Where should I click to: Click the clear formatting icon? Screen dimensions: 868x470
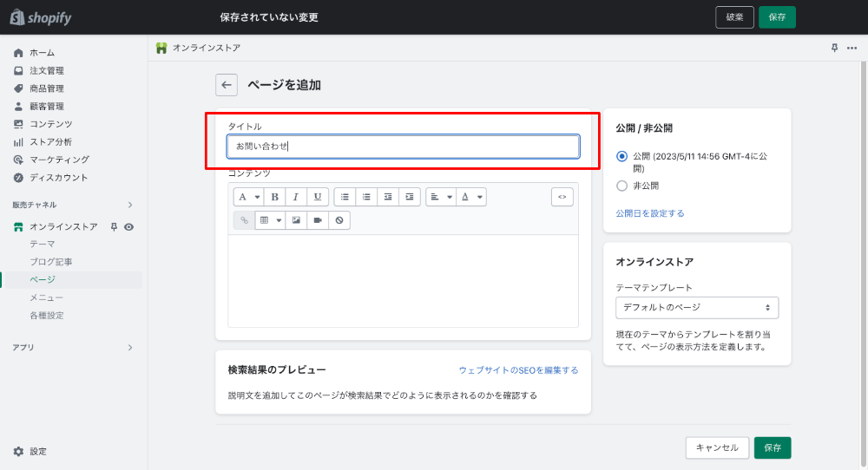tap(339, 220)
